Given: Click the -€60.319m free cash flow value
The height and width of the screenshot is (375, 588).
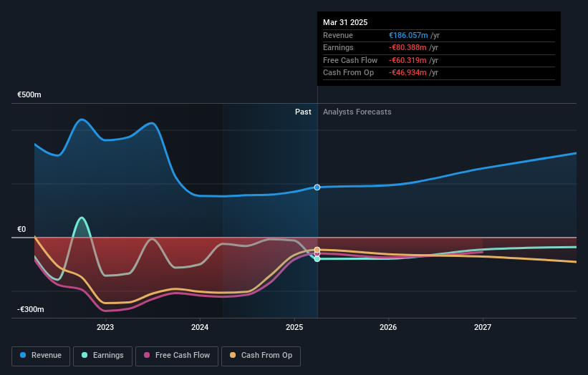Looking at the screenshot, I should 408,60.
